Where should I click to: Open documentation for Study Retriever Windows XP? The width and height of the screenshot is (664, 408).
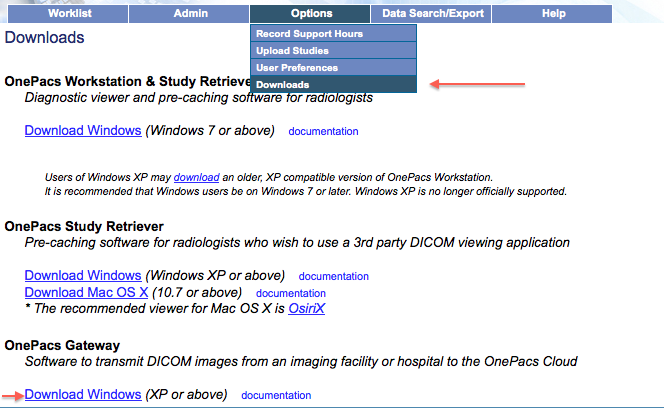click(x=333, y=276)
